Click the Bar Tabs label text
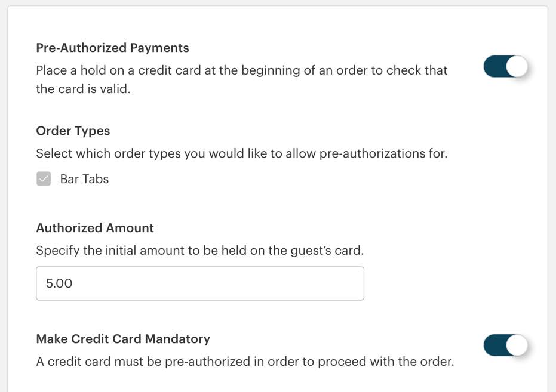The height and width of the screenshot is (392, 556). [x=84, y=178]
